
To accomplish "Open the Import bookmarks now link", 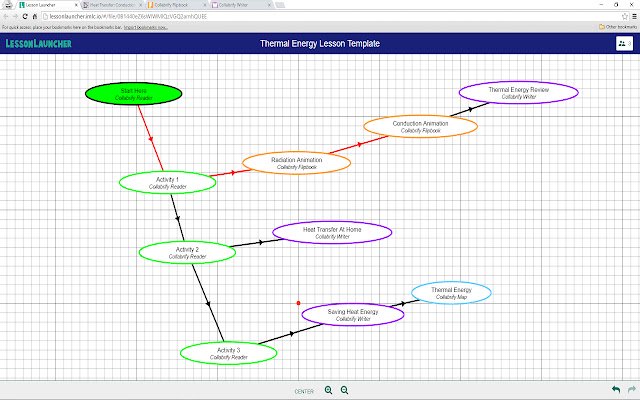I will coord(146,27).
